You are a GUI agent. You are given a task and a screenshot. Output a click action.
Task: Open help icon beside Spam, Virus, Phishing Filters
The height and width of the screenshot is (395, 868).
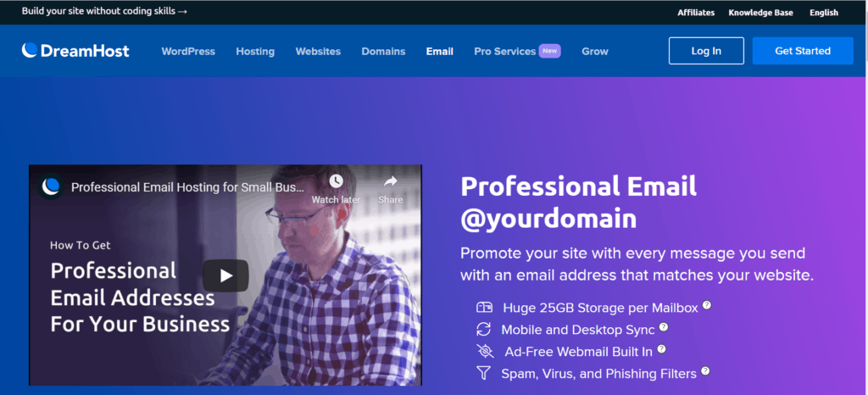pos(705,371)
